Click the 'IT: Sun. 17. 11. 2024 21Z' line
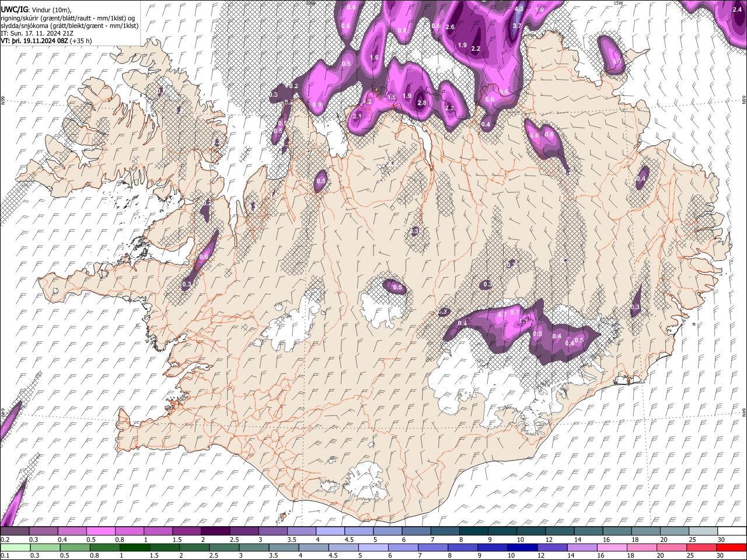Viewport: 747px width, 560px height. click(38, 34)
